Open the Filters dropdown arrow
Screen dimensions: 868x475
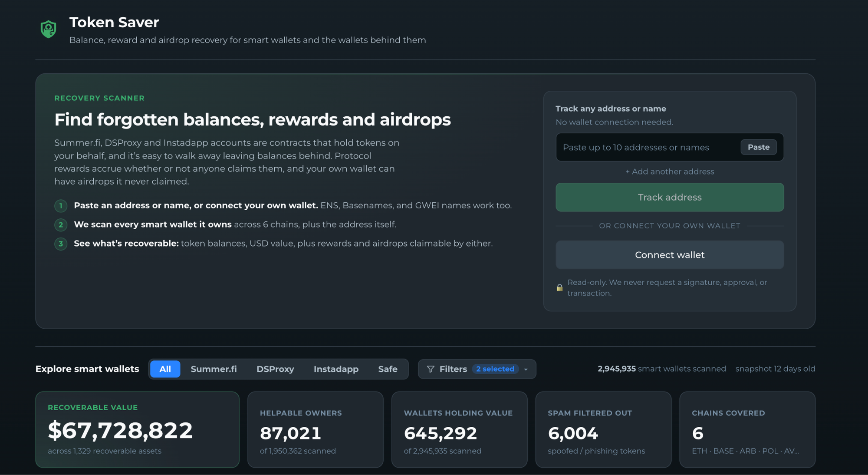coord(526,369)
